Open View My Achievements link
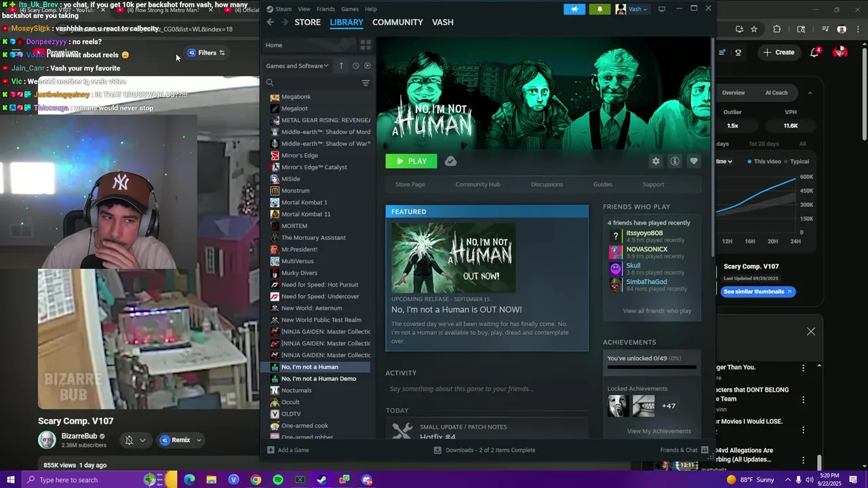Screen dimensions: 868x488 [659, 431]
